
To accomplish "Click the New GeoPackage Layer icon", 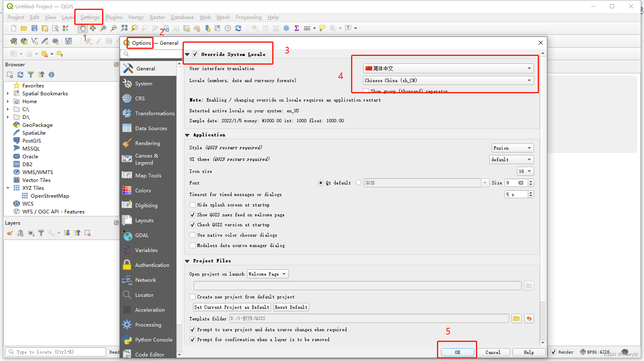I will coord(24,41).
